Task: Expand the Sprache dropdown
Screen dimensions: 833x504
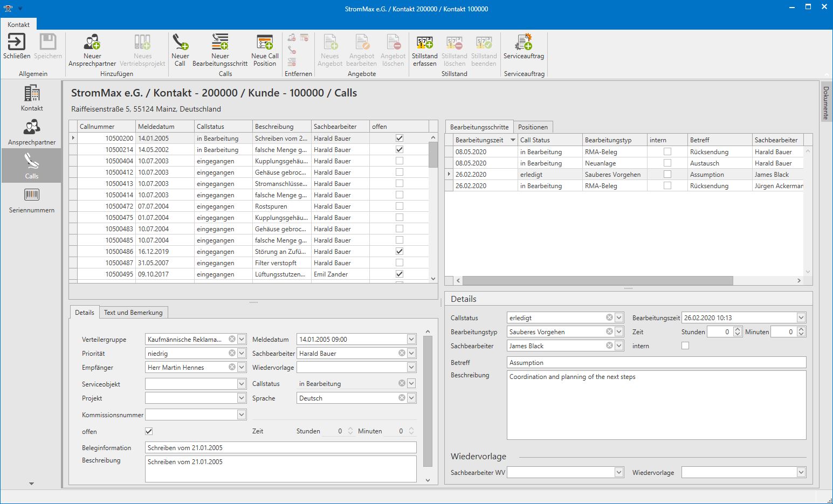Action: (411, 398)
